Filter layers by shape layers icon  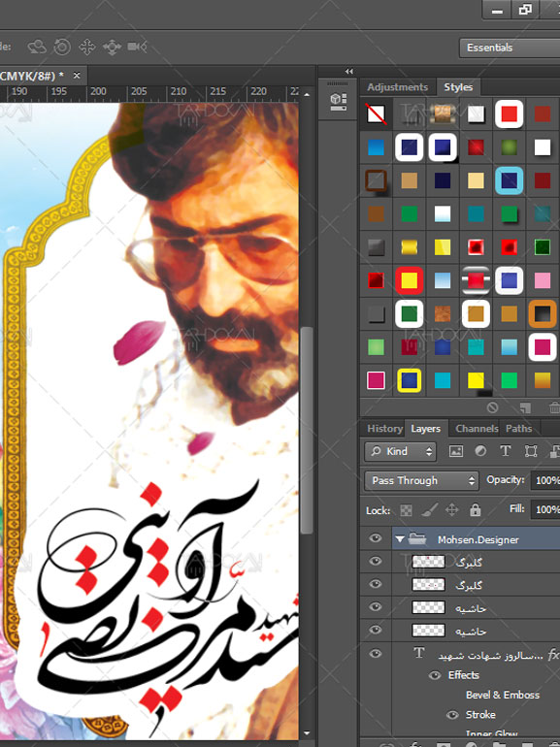[531, 451]
